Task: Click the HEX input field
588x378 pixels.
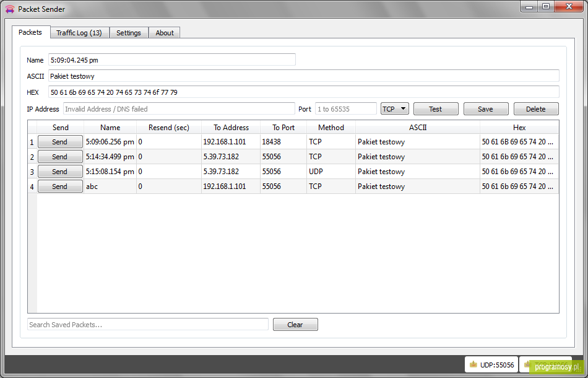Action: (x=304, y=92)
